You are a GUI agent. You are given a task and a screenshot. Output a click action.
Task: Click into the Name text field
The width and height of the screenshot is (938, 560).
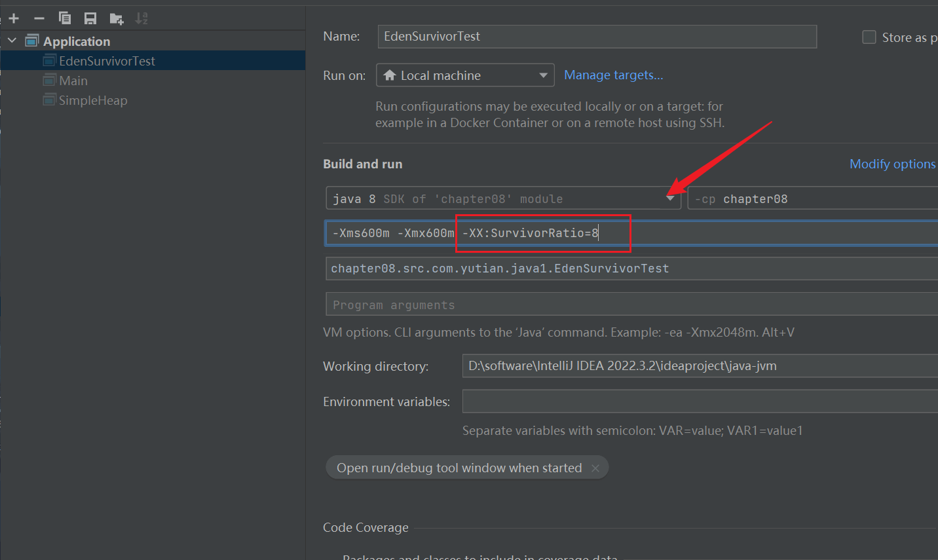[x=596, y=37]
